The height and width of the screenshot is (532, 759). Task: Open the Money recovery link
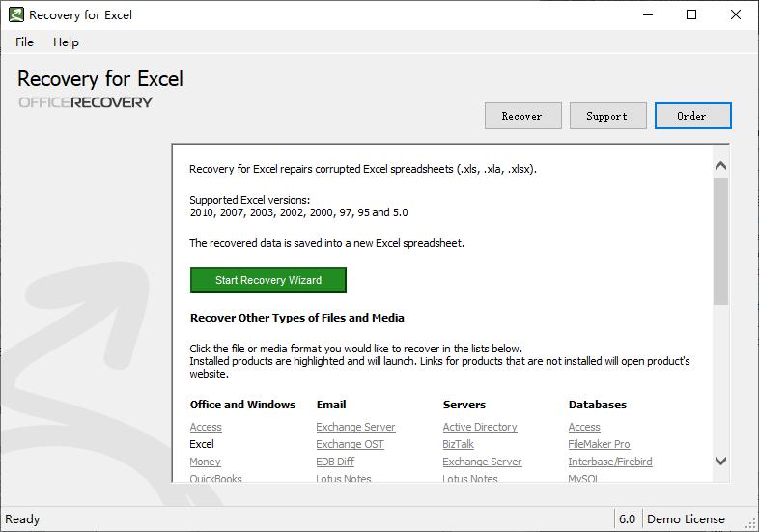[206, 462]
